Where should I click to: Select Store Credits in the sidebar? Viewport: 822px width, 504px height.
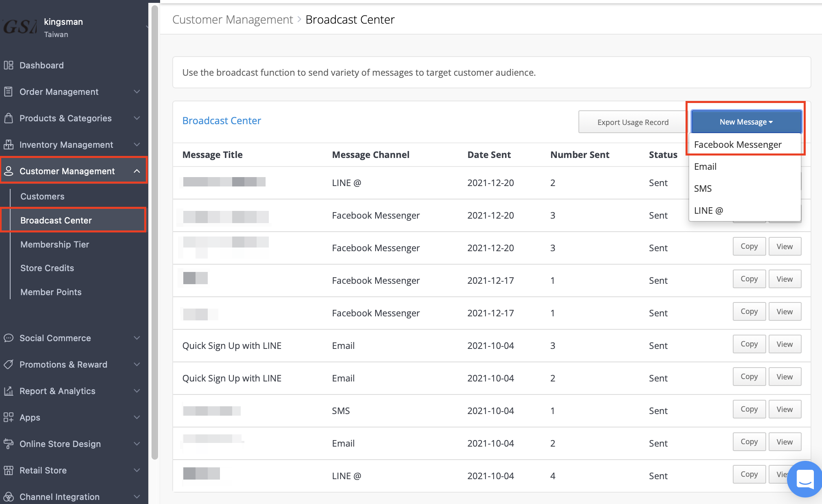point(47,268)
